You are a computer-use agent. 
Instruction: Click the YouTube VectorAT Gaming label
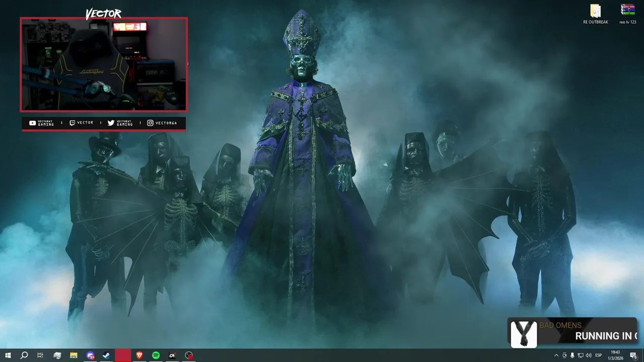coord(41,123)
